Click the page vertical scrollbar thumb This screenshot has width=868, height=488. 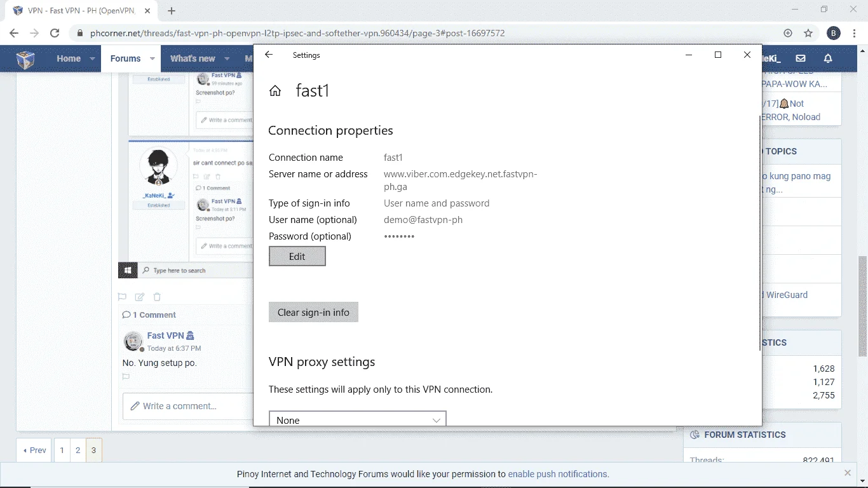click(862, 306)
